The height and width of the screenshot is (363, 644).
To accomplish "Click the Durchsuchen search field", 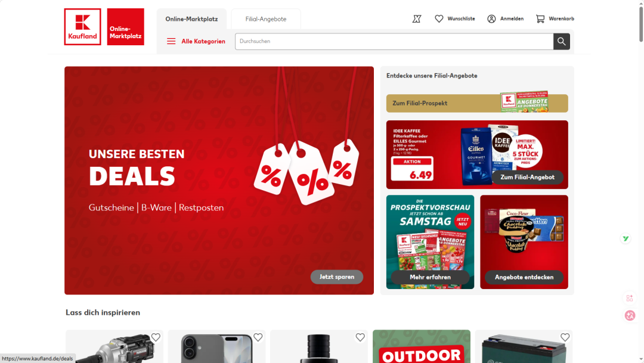I will click(394, 42).
